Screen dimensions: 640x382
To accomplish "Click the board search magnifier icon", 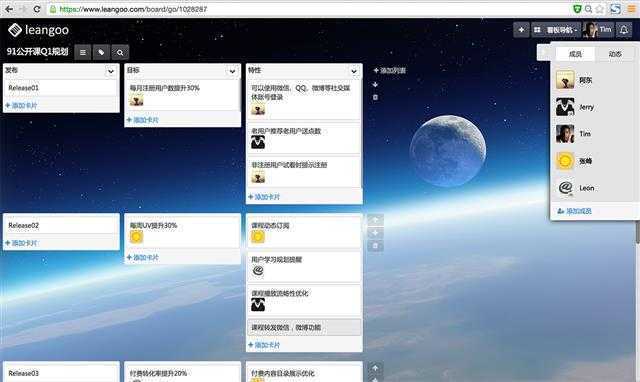I will pyautogui.click(x=120, y=52).
